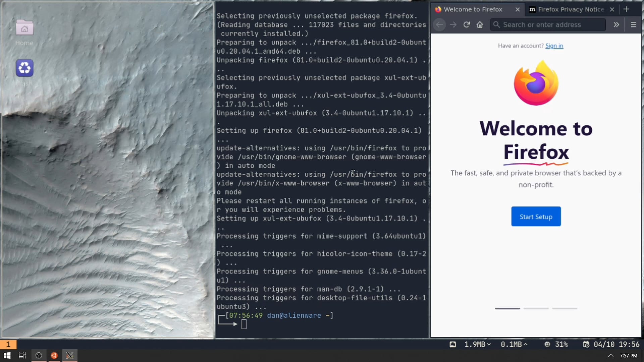
Task: Click the back navigation arrow in Firefox
Action: tap(439, 24)
